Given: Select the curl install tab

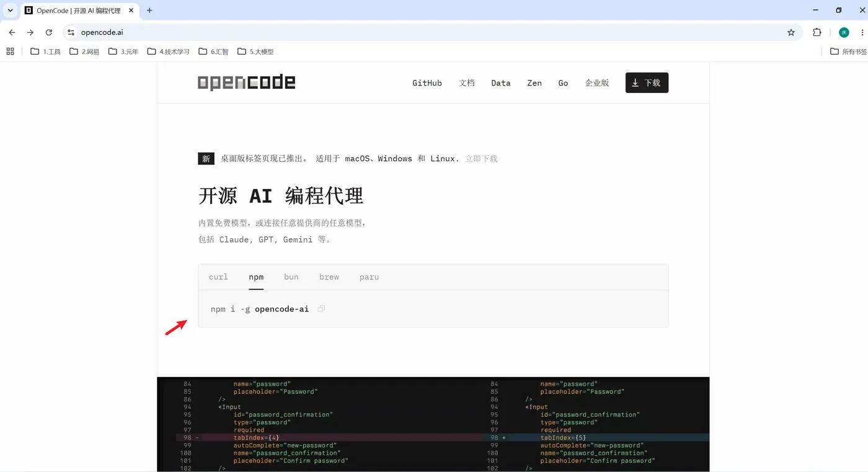Looking at the screenshot, I should [218, 277].
